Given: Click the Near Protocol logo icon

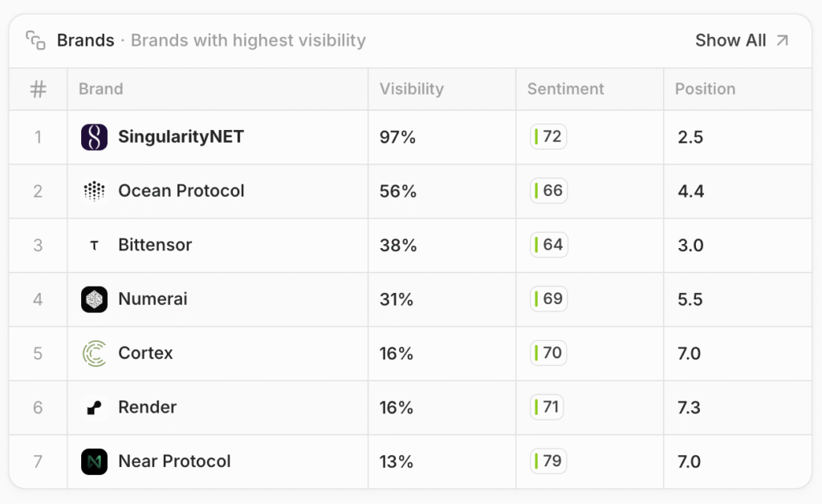Looking at the screenshot, I should pos(94,461).
